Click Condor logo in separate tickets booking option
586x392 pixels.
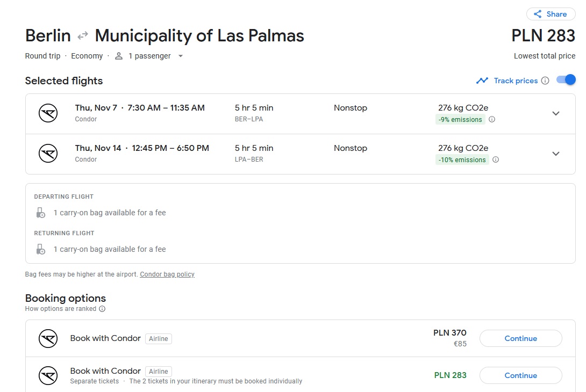click(x=48, y=375)
